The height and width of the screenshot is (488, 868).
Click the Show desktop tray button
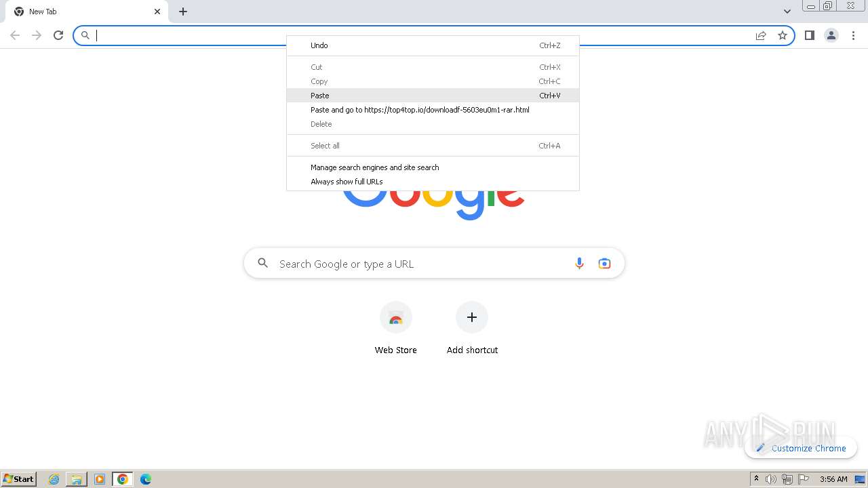tap(861, 479)
